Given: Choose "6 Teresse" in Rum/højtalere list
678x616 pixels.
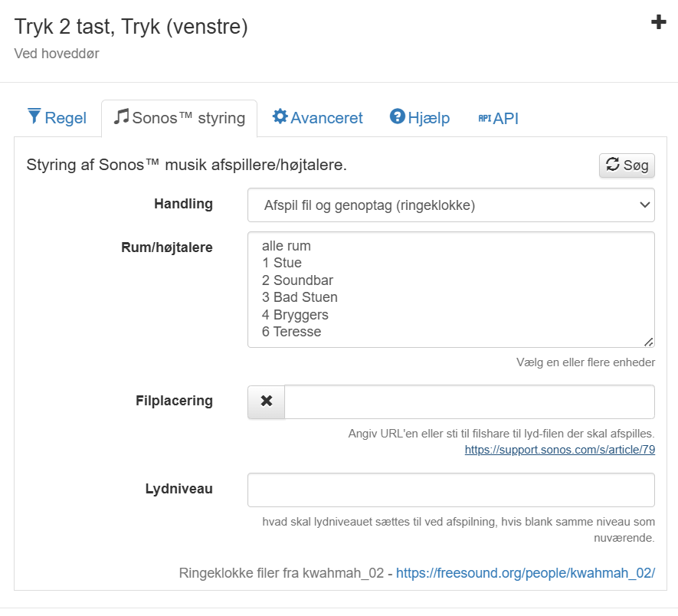Looking at the screenshot, I should click(291, 332).
